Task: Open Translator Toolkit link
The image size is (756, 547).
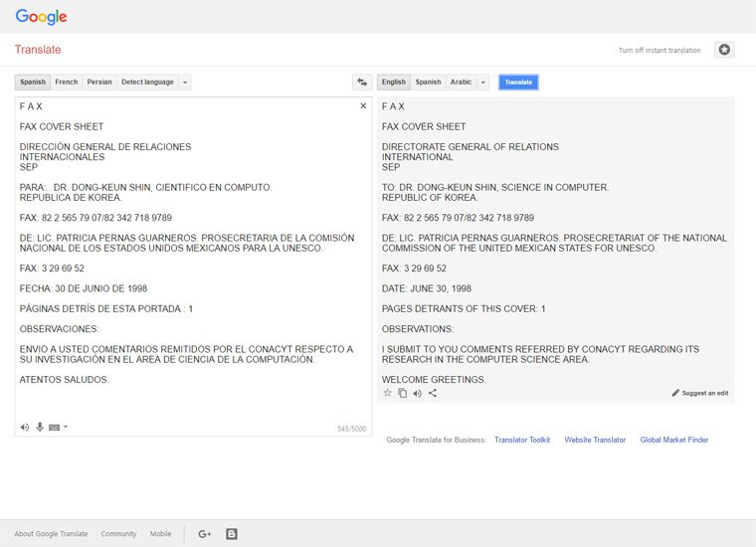Action: pyautogui.click(x=522, y=440)
